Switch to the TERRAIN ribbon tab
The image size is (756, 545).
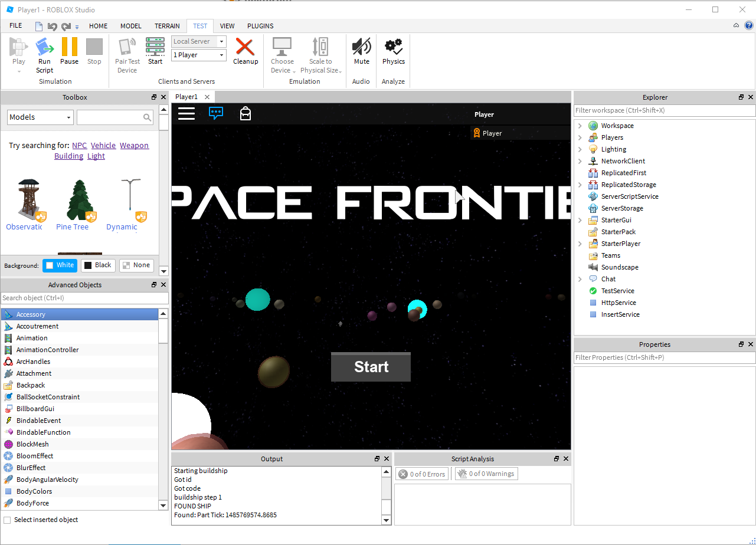[x=168, y=26]
